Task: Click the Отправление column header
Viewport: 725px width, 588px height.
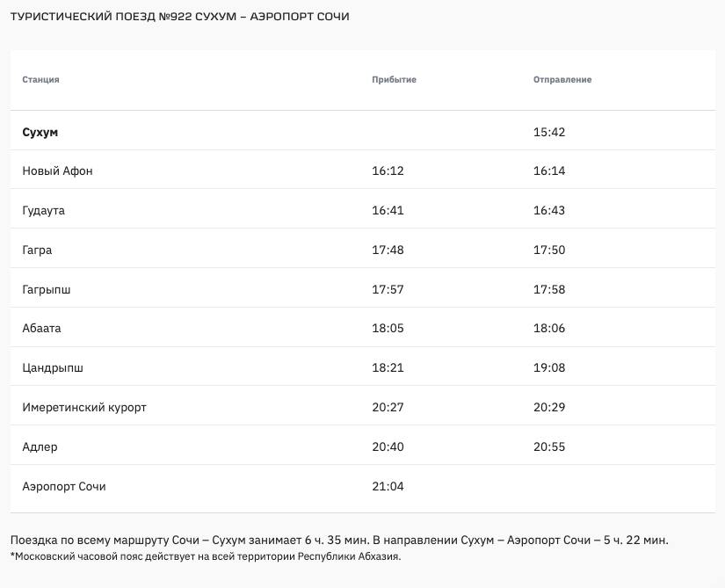Action: pos(562,80)
